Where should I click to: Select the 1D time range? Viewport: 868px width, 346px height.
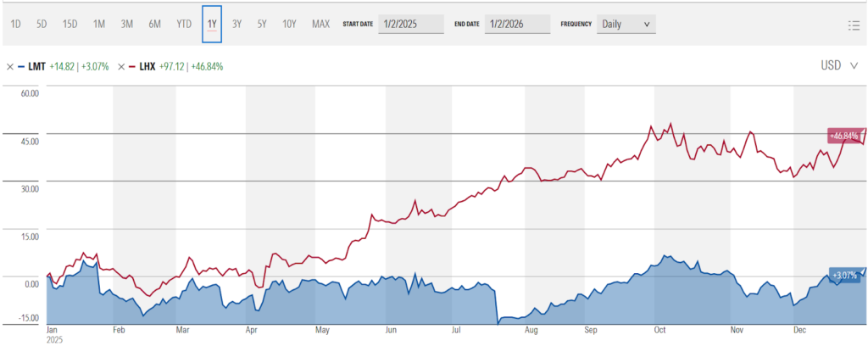point(16,24)
